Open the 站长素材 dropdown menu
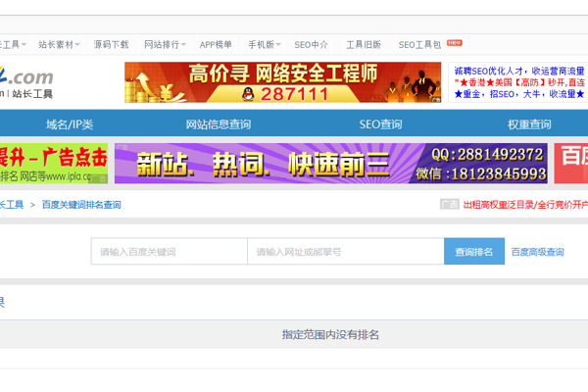Viewport: 588px width, 392px height. [59, 45]
